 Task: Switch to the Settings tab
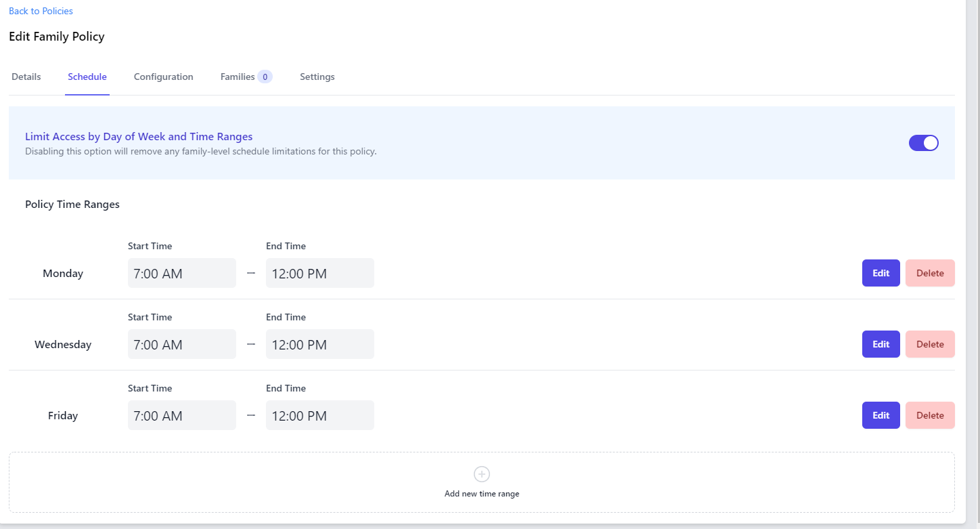[317, 77]
